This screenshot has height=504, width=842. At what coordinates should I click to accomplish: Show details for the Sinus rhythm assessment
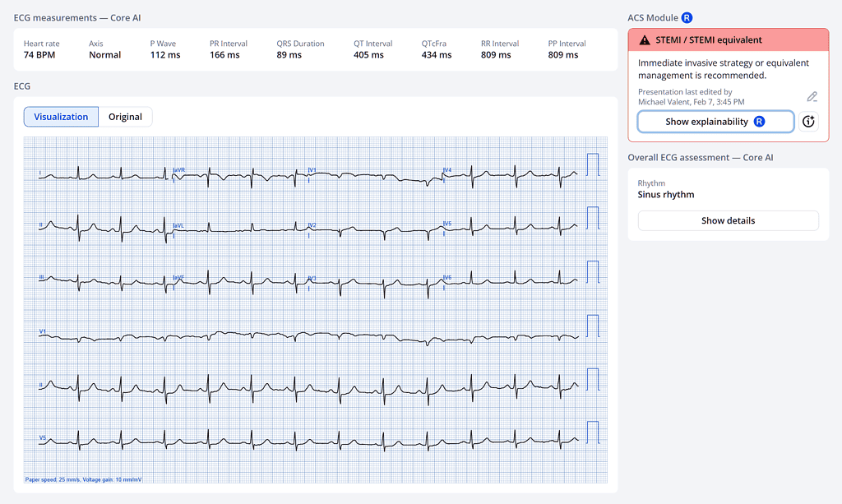(727, 220)
